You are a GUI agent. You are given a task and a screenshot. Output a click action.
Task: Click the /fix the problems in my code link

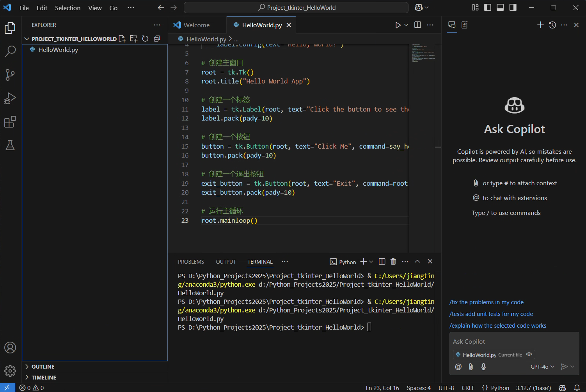[486, 302]
